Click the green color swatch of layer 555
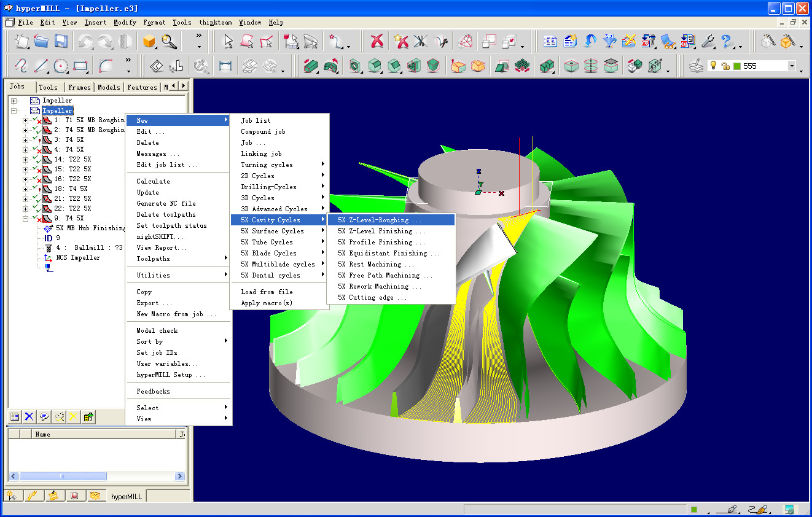This screenshot has width=812, height=517. coord(736,66)
